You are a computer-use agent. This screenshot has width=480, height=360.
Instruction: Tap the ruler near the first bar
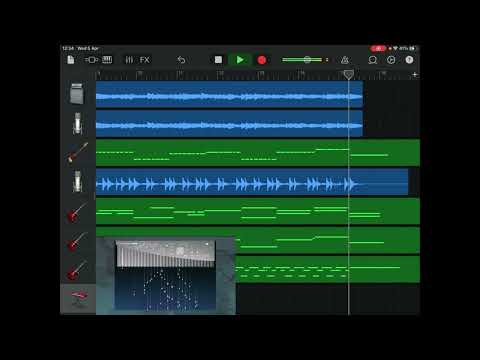[99, 75]
